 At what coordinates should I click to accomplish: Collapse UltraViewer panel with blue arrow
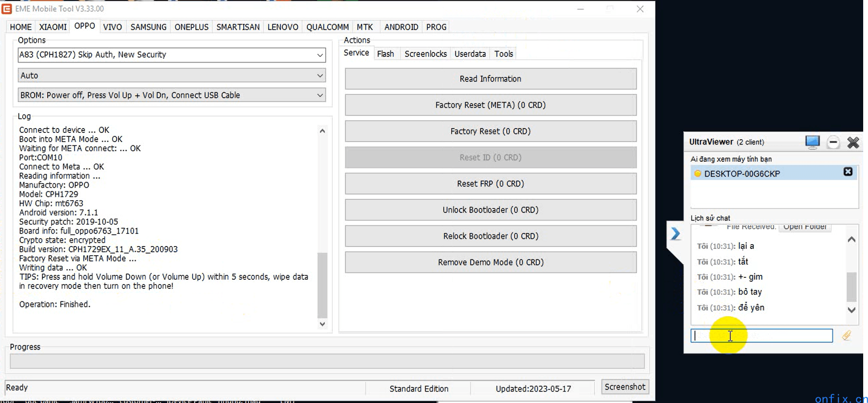pos(675,234)
